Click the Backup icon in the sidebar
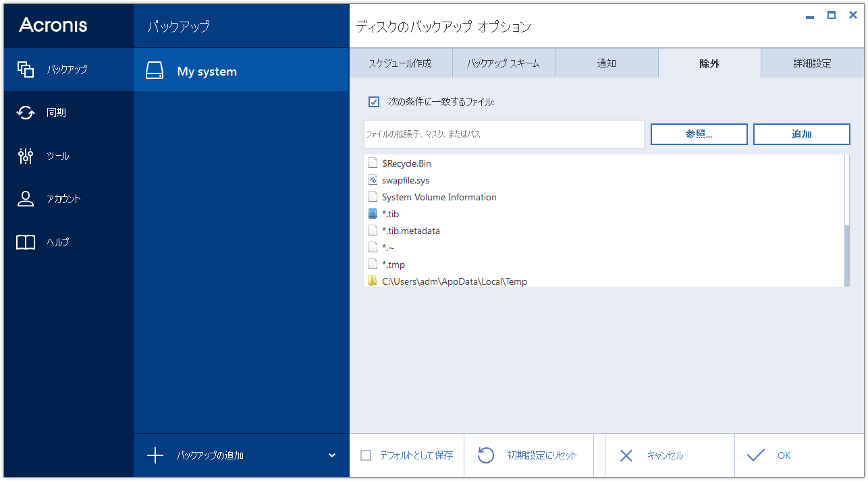 click(26, 69)
